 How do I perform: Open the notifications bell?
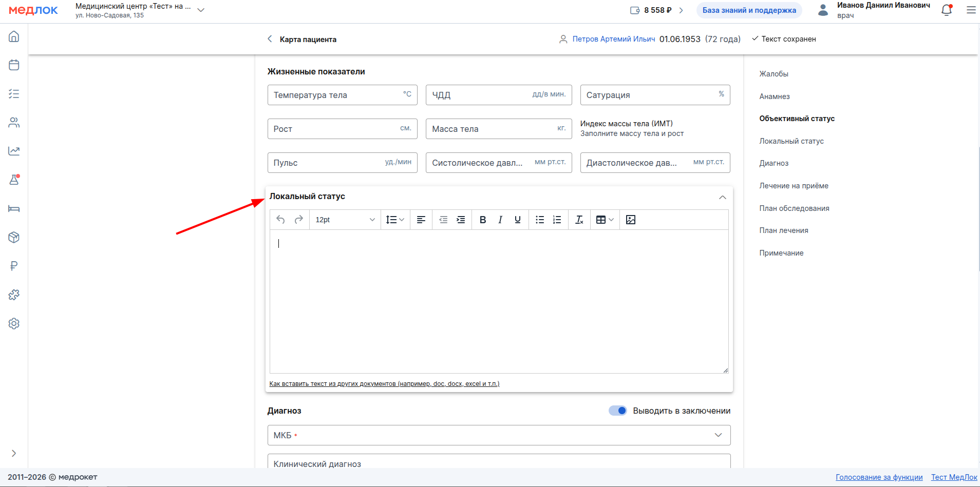click(946, 10)
